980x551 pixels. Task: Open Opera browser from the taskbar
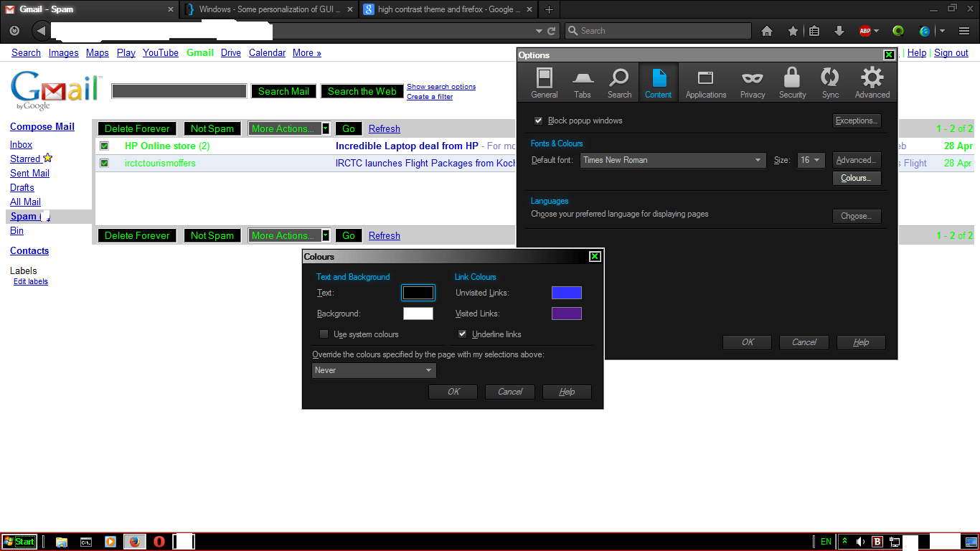coord(159,542)
